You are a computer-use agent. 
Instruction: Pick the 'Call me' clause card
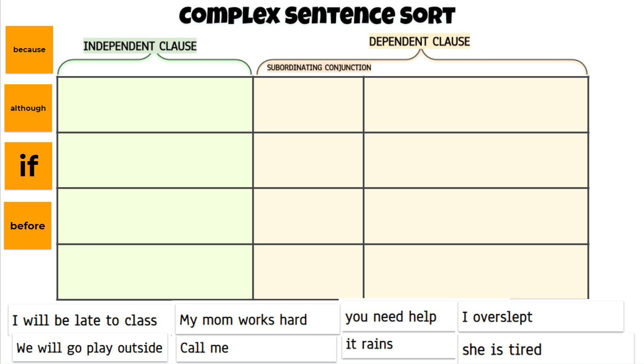tap(257, 348)
